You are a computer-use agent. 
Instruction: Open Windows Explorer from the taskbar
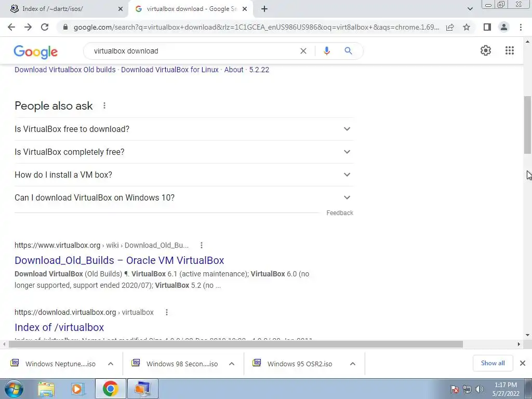click(46, 389)
